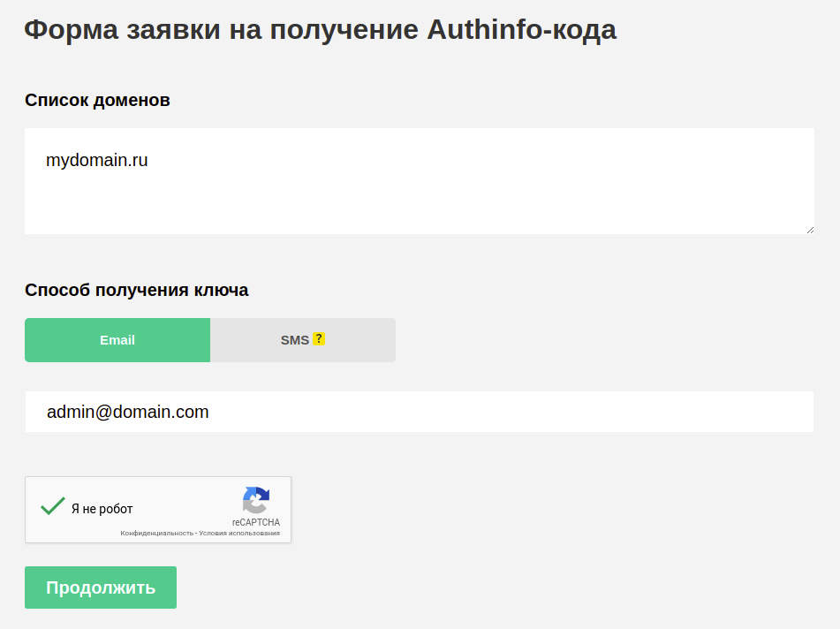This screenshot has height=629, width=840.
Task: Click the "Я не робот" label
Action: (x=102, y=509)
